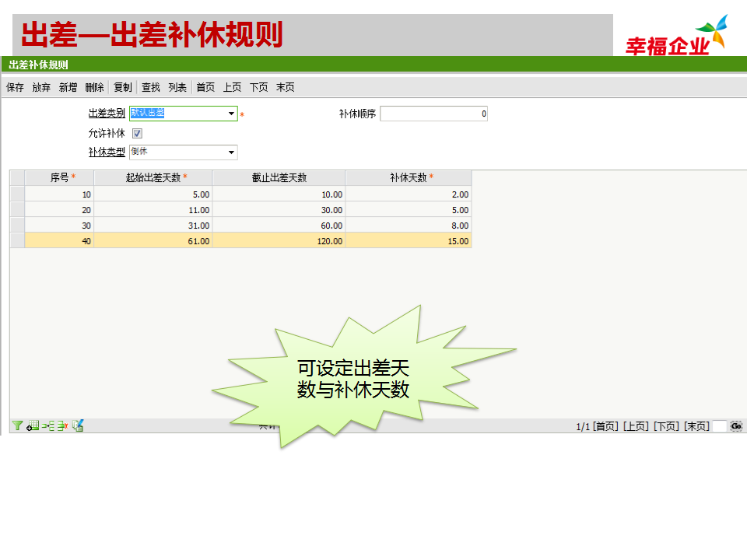Click the 复制 toolbar button
This screenshot has width=747, height=560.
click(x=122, y=87)
